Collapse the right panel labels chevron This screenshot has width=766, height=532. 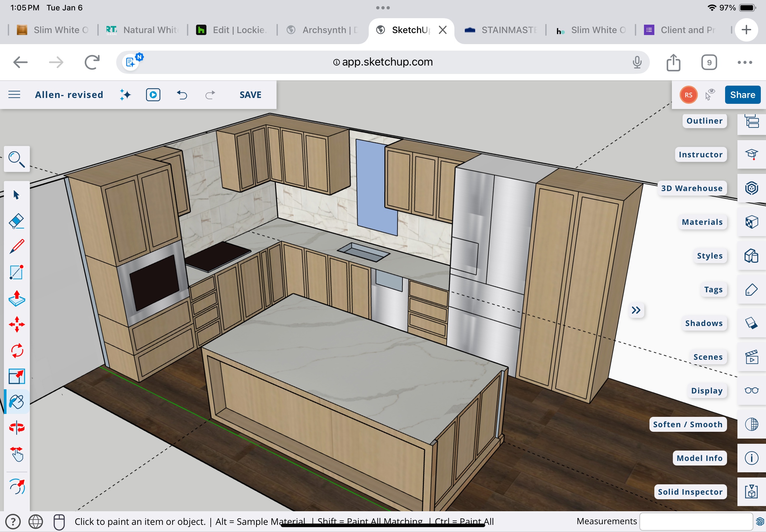(636, 310)
